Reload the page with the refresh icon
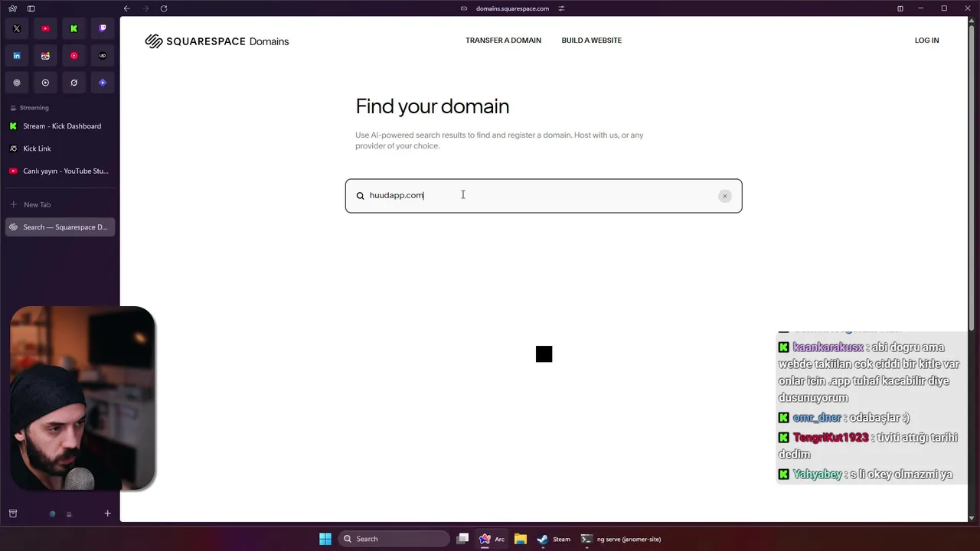 [164, 8]
